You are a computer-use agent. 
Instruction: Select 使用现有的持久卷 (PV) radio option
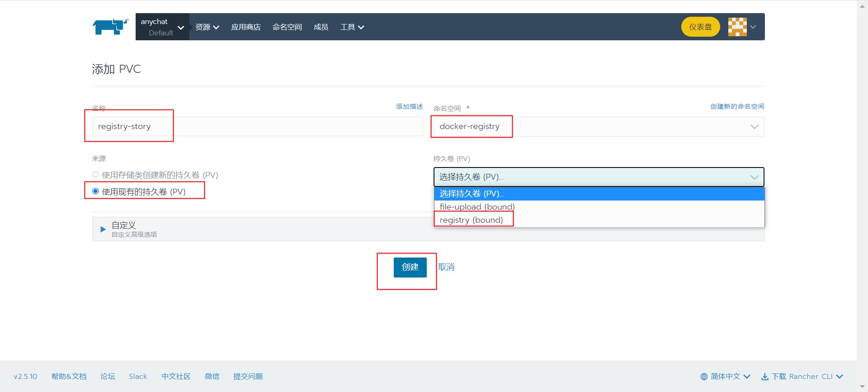pos(95,191)
